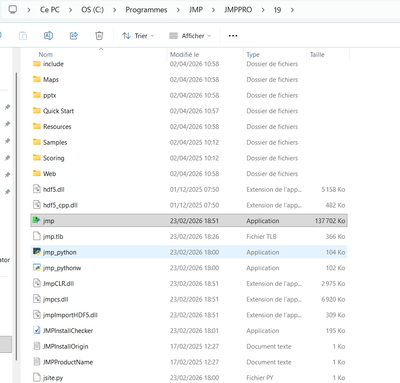Expand the chevron after JMP in path

[x=213, y=10]
